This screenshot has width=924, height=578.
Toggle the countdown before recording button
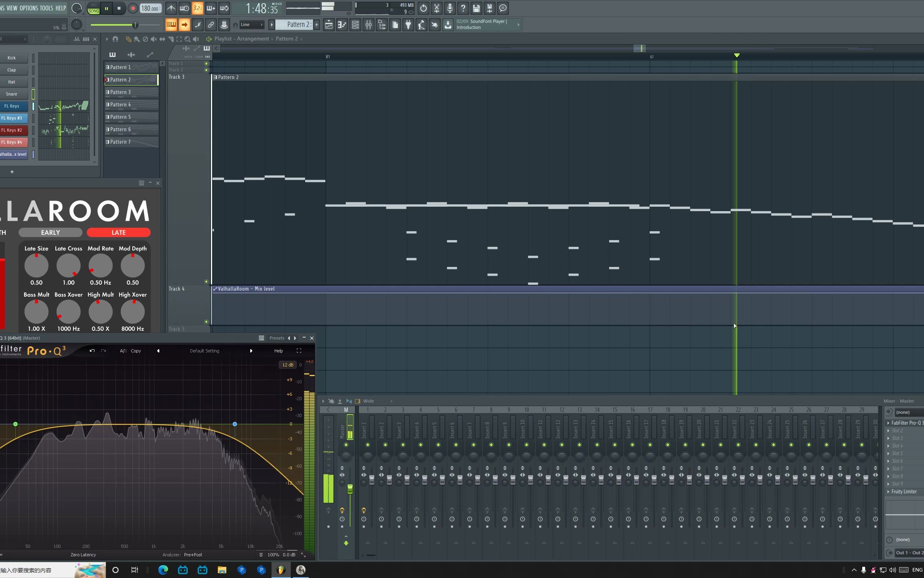pos(197,8)
